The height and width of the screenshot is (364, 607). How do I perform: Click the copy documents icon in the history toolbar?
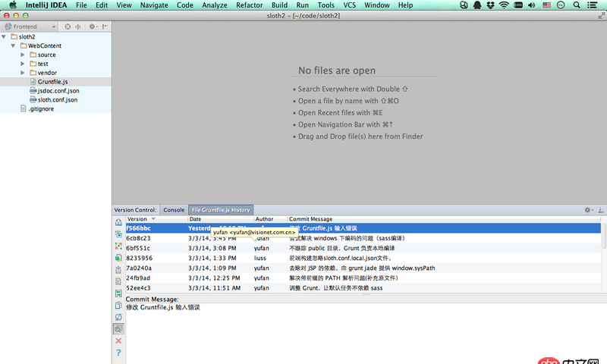click(x=118, y=305)
